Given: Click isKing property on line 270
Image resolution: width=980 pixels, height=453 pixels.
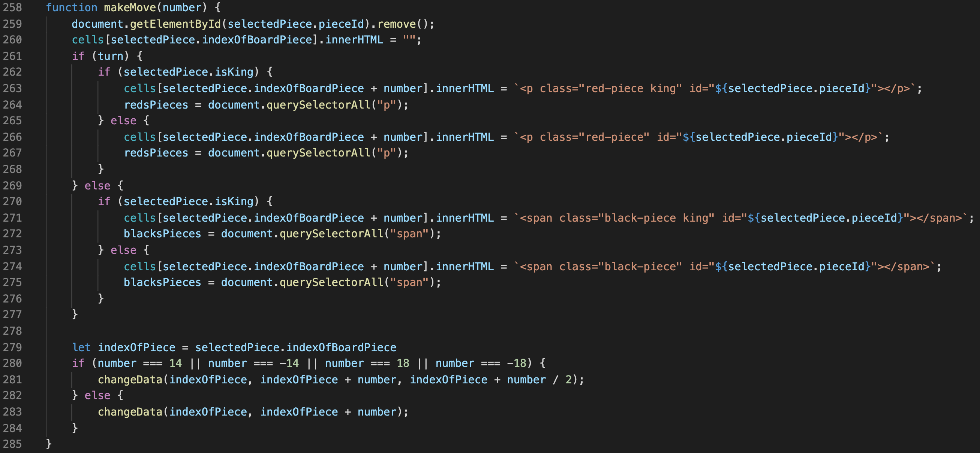Looking at the screenshot, I should click(234, 201).
